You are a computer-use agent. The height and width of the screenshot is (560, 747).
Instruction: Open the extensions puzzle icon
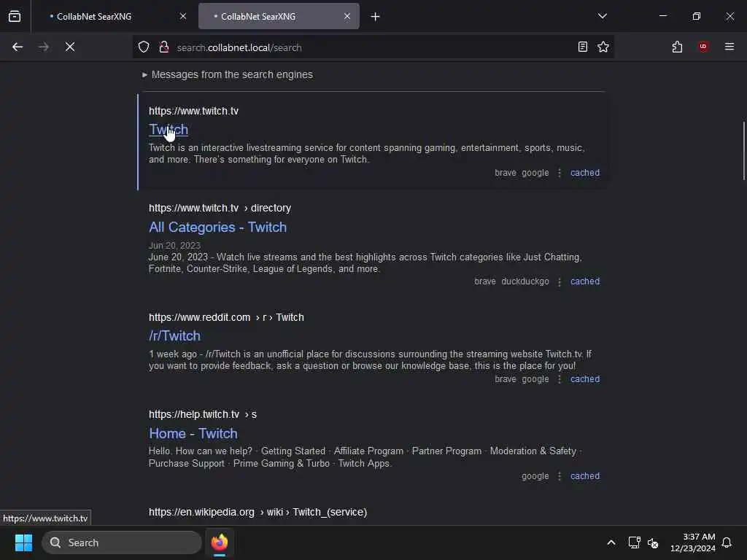pos(677,47)
